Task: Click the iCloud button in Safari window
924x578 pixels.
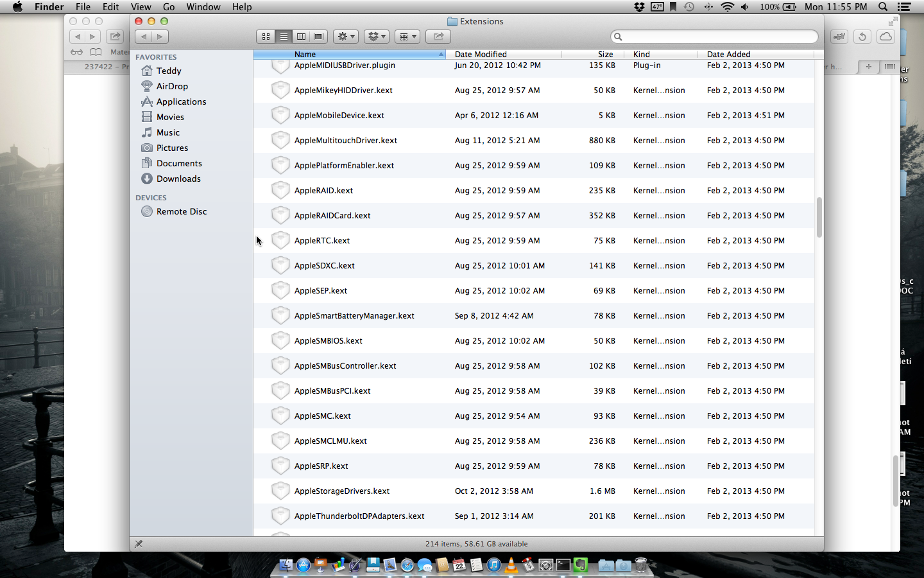Action: 886,37
